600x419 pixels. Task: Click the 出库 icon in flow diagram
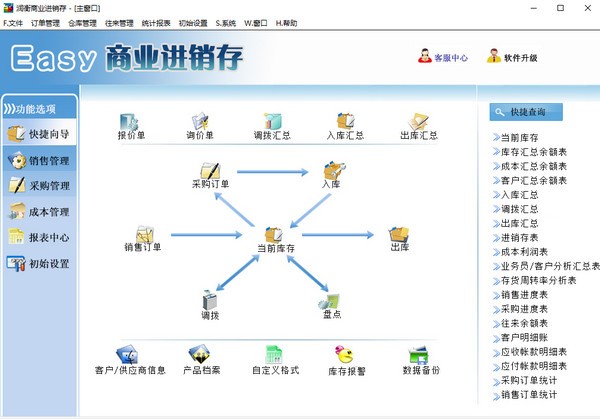click(x=399, y=239)
